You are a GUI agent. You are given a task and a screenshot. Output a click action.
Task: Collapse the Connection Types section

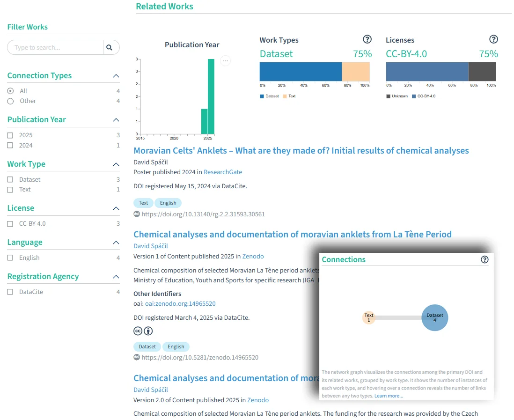pos(116,76)
